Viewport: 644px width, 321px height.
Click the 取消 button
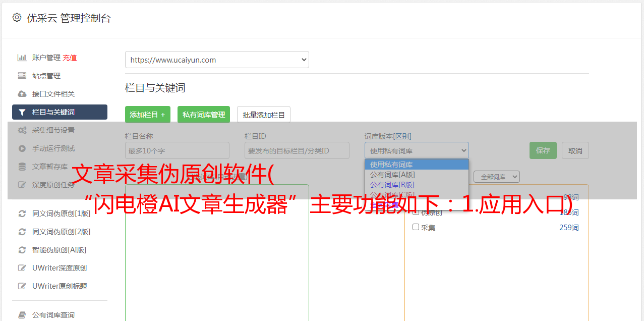[x=575, y=150]
